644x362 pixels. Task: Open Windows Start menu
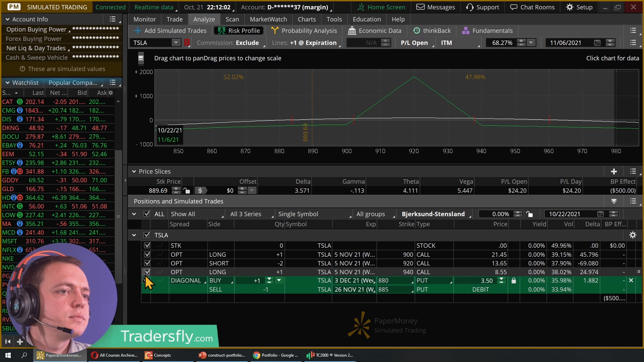coord(8,355)
